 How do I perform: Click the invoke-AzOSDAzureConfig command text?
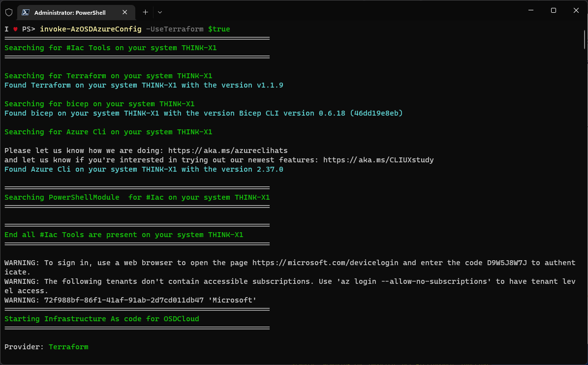tap(91, 29)
